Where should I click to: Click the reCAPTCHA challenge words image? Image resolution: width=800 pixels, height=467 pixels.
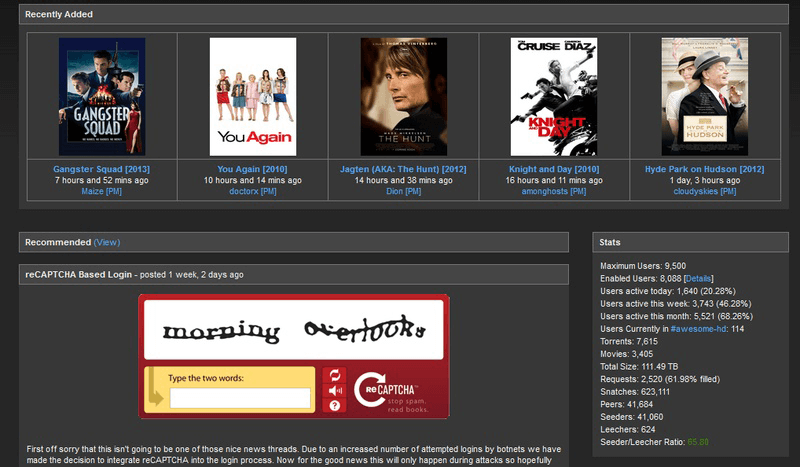click(293, 330)
